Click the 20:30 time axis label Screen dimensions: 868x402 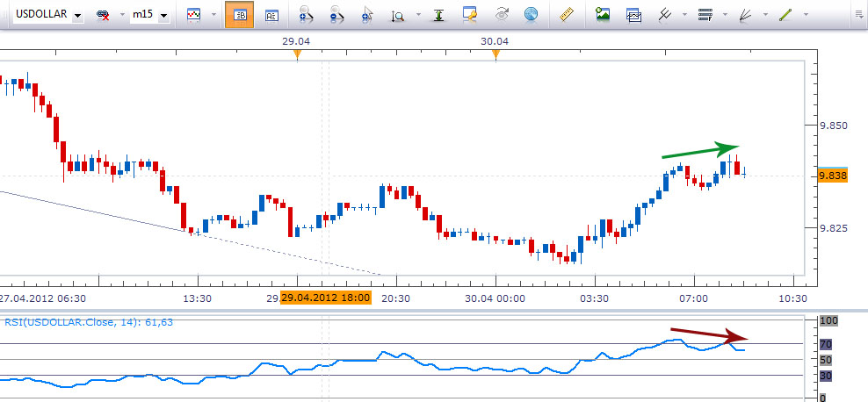[396, 298]
